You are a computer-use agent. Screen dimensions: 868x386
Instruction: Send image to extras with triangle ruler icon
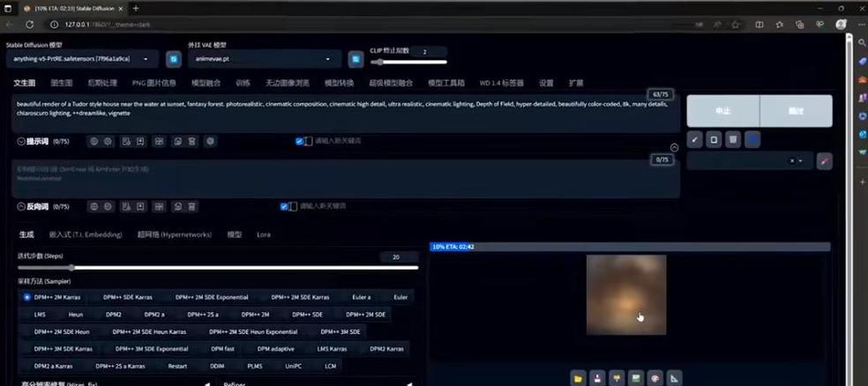pos(674,378)
